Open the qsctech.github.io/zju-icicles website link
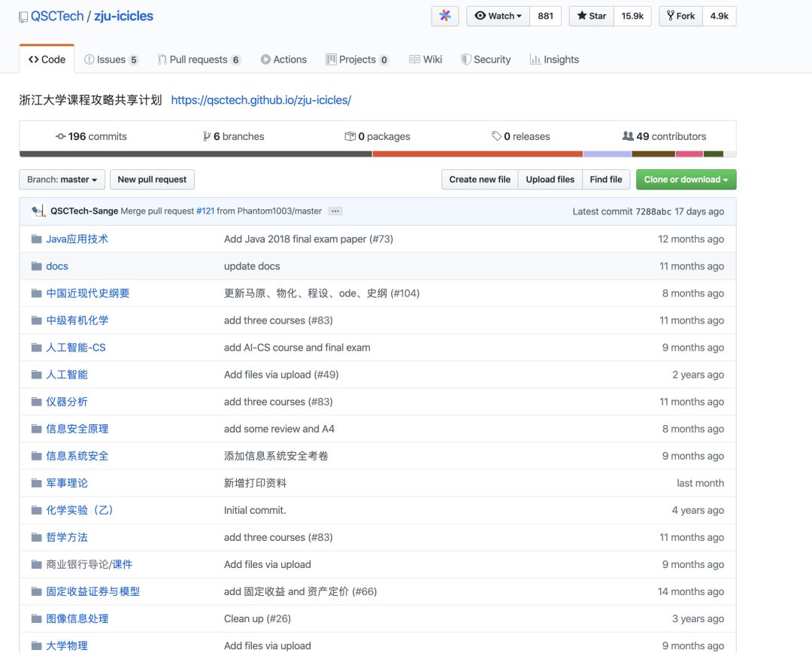This screenshot has height=653, width=812. [261, 100]
